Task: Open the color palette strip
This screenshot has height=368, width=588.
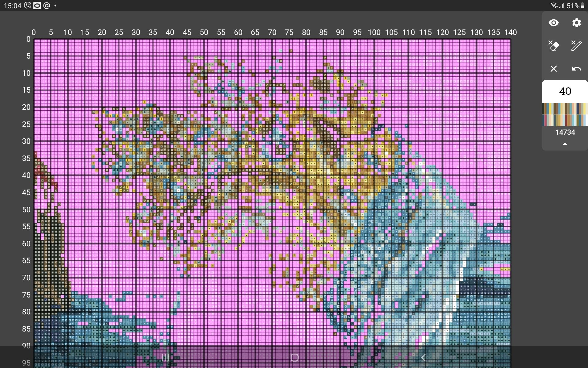Action: 565,114
